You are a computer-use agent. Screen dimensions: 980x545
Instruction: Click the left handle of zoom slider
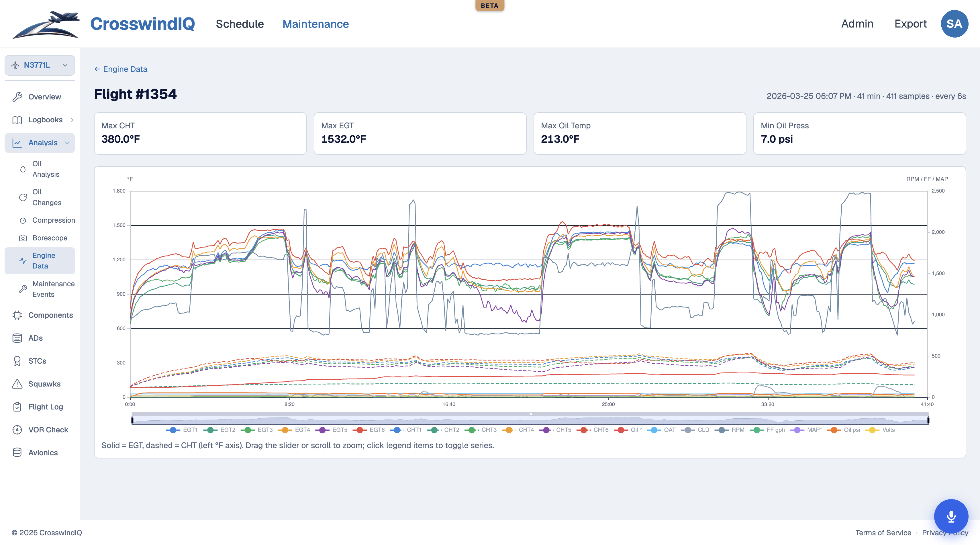pos(132,420)
